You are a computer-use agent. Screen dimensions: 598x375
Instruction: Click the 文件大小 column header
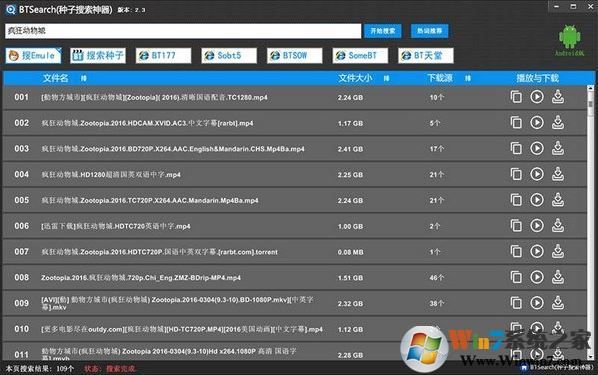coord(355,78)
